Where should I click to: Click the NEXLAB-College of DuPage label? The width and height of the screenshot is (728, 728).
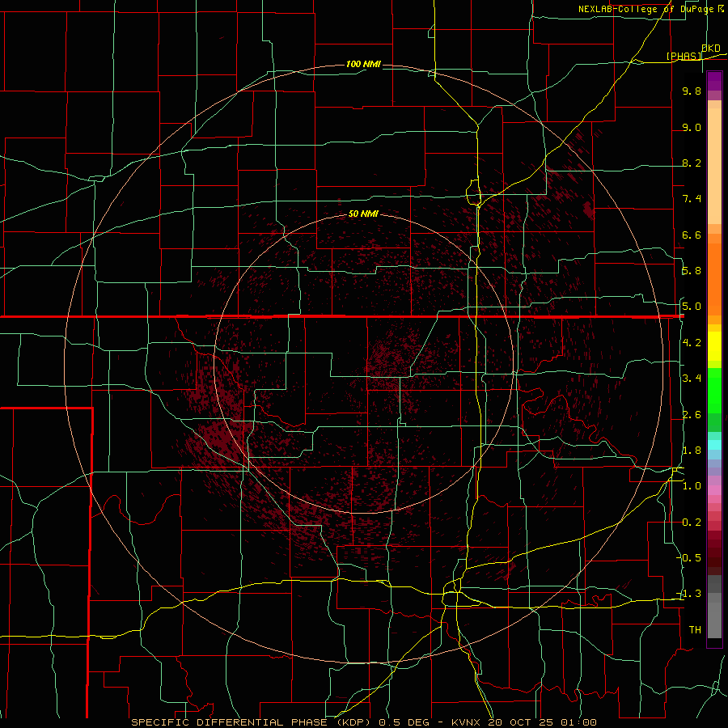tap(646, 9)
